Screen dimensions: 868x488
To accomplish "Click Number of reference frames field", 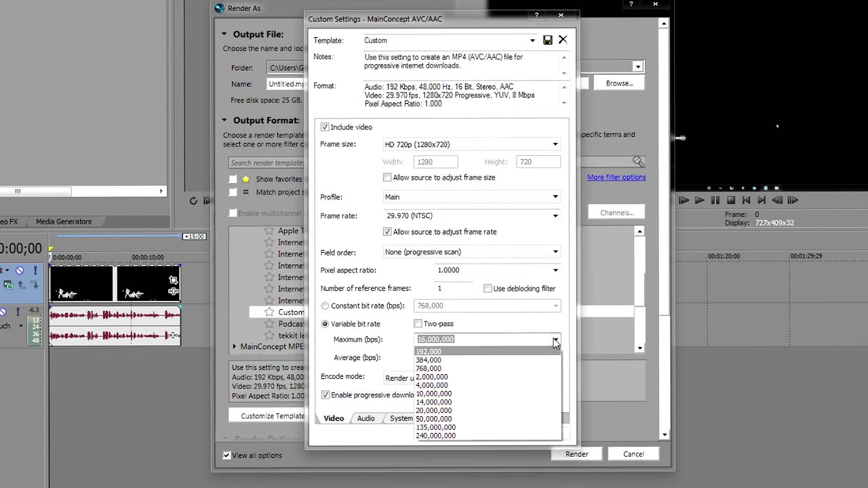I will 454,289.
